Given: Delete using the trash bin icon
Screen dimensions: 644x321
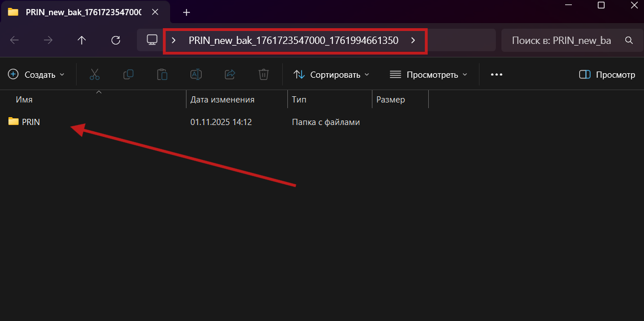Looking at the screenshot, I should (263, 74).
